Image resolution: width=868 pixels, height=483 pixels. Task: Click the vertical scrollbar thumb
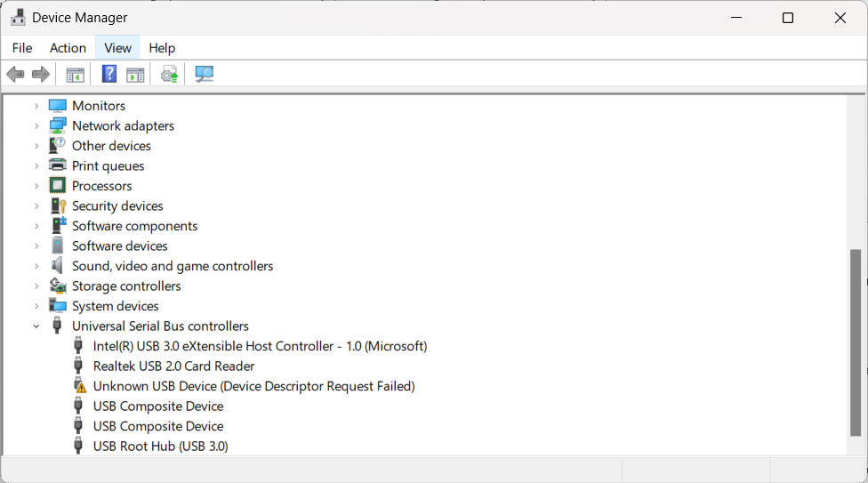point(856,342)
